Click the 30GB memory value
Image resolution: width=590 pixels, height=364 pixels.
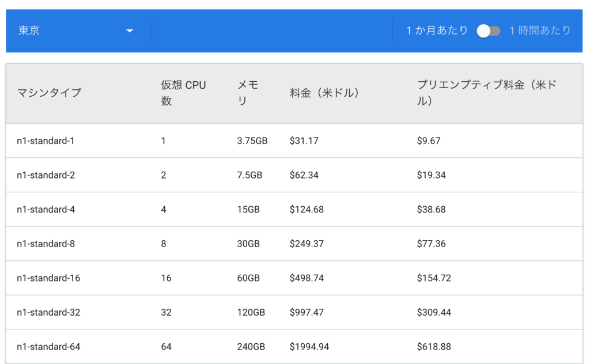248,244
